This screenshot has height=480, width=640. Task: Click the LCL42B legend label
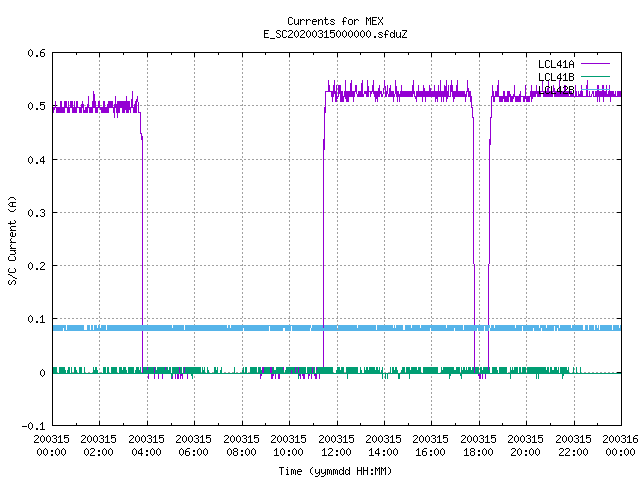point(556,90)
